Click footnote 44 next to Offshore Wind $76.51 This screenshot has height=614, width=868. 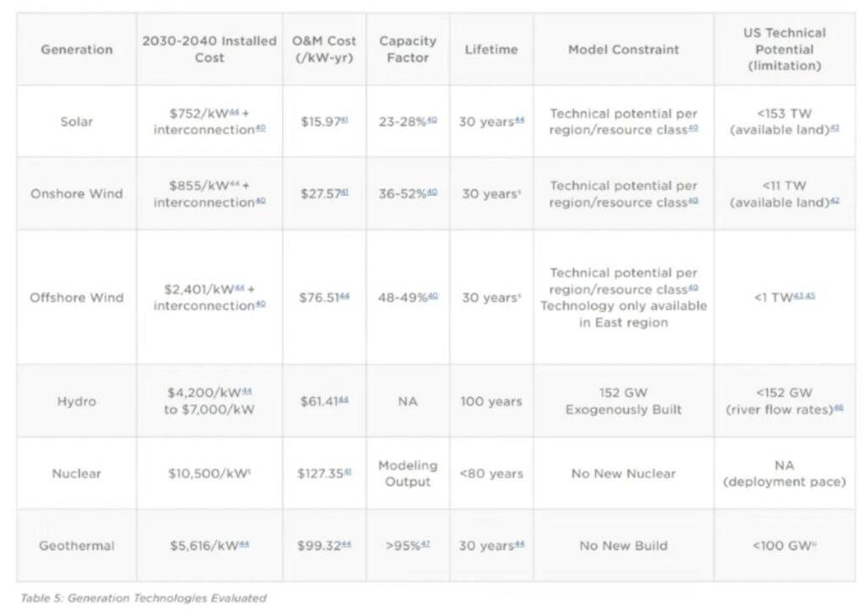(x=343, y=297)
